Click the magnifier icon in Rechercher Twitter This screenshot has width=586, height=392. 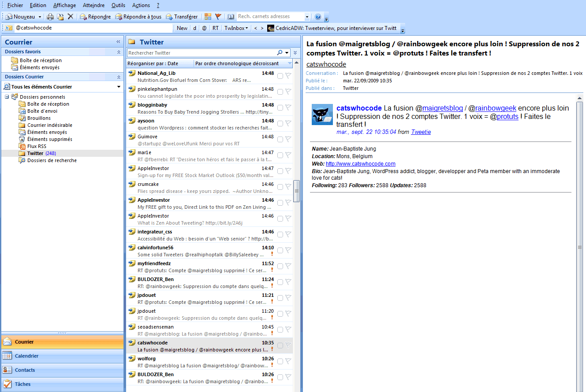coord(280,53)
